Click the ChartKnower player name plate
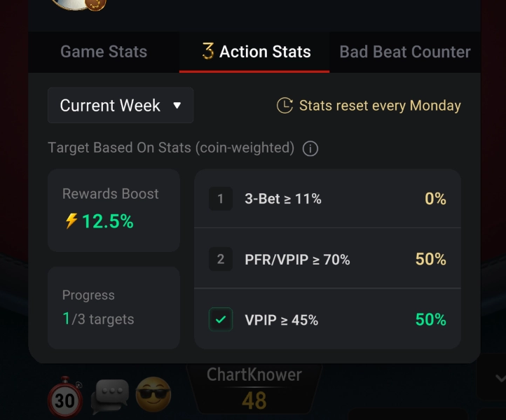506x420 pixels. (x=254, y=388)
